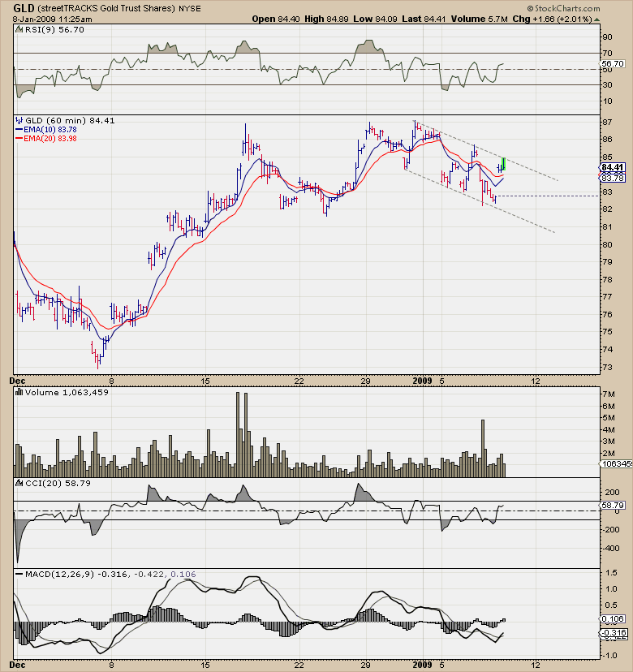The width and height of the screenshot is (633, 672).
Task: Click the Low 84.09 value
Action: click(x=376, y=19)
